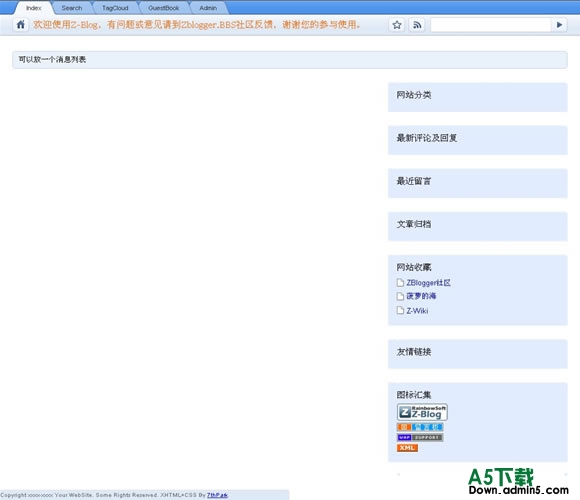Viewport: 580px width, 500px height.
Task: Click the orange and blue badge below the Z-Blog logo
Action: coord(420,427)
